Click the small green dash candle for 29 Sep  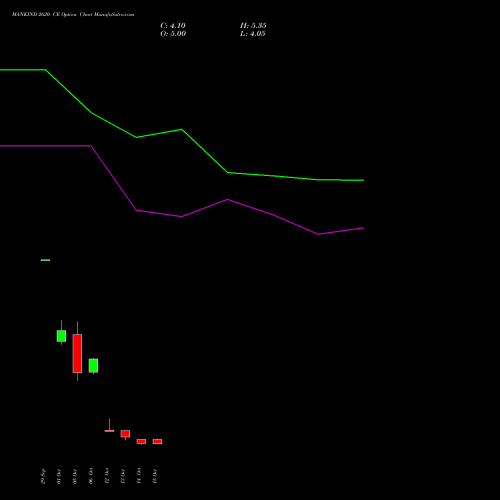45,260
